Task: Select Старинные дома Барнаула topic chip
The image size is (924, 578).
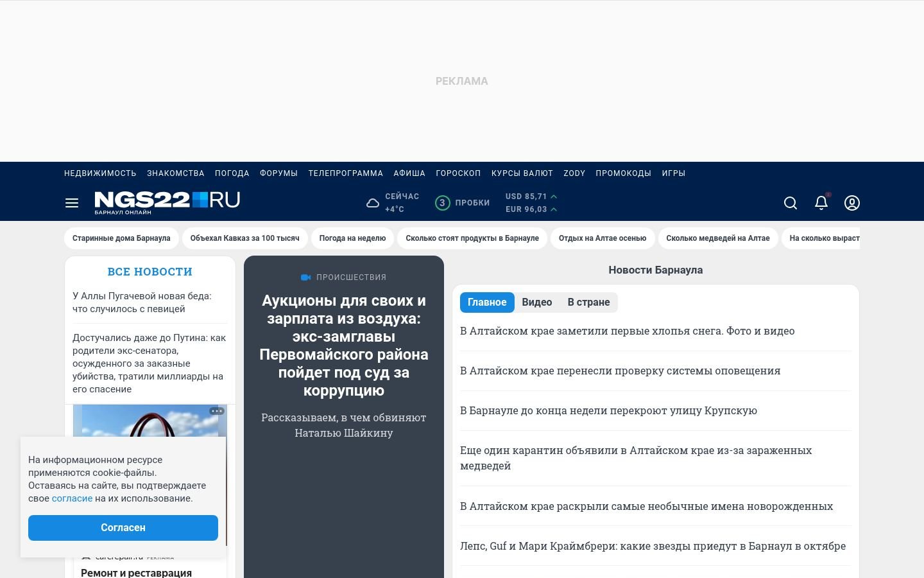Action: click(x=121, y=238)
